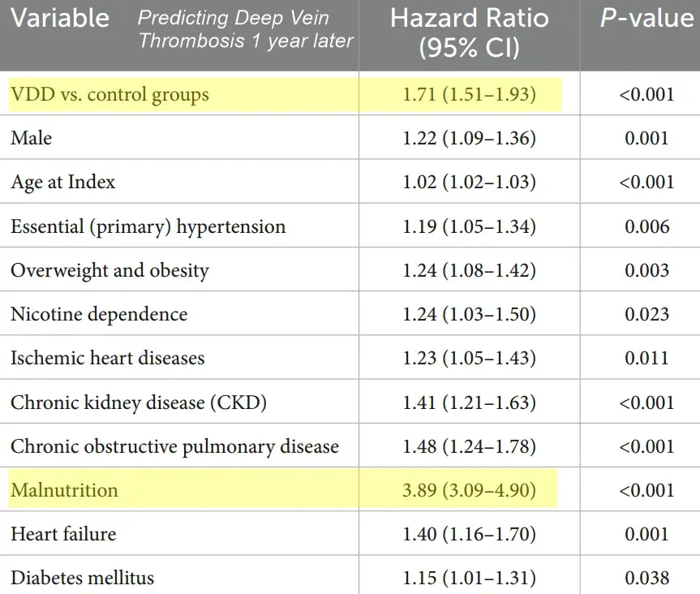Select Essential (primary) hypertension text

(148, 226)
